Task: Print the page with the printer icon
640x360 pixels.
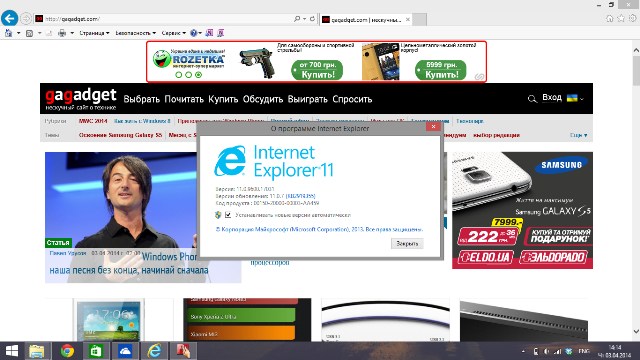Action: pyautogui.click(x=62, y=33)
